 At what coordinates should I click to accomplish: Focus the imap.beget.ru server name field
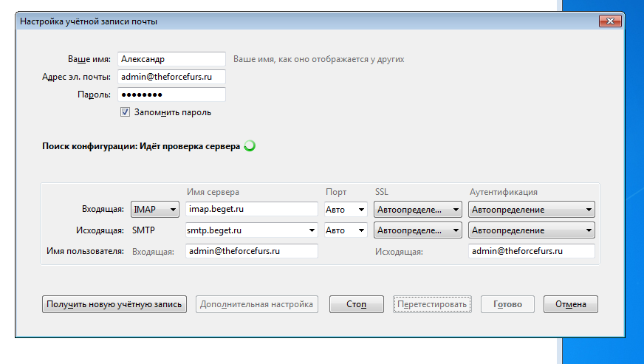(252, 209)
